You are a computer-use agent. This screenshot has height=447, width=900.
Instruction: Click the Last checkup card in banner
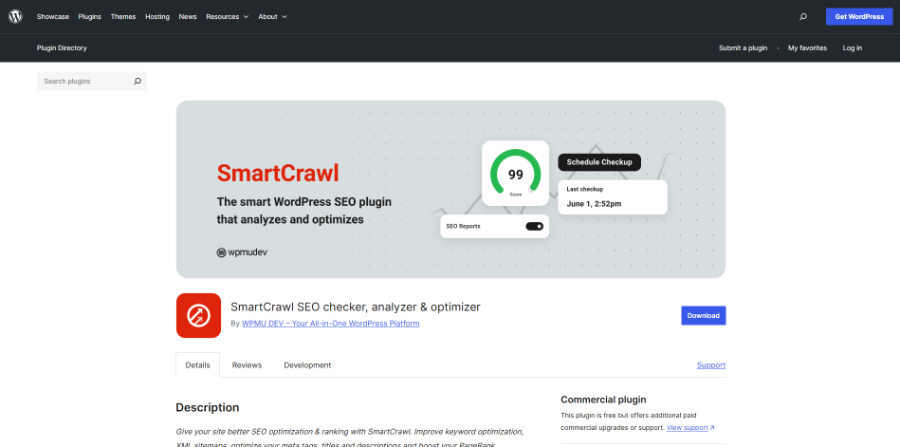tap(612, 197)
